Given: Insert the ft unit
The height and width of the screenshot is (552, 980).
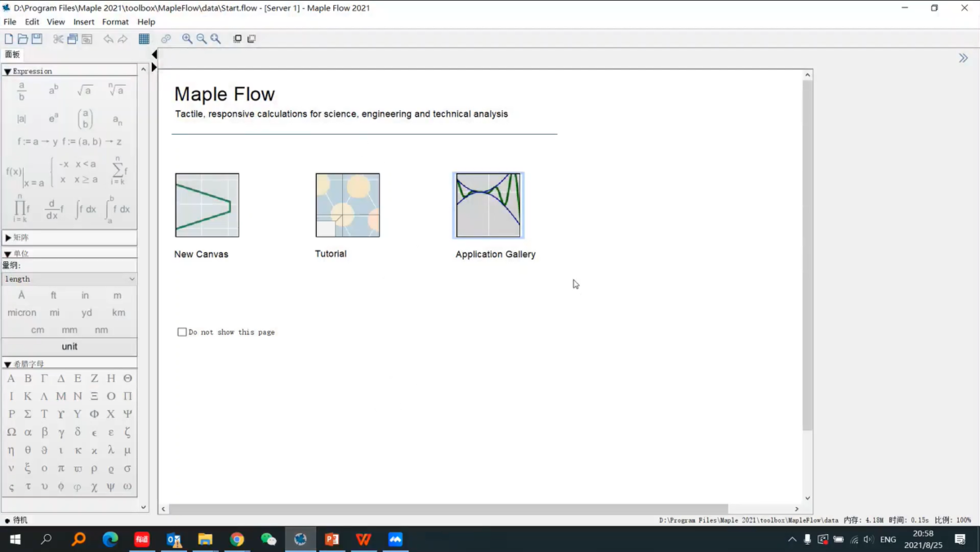Looking at the screenshot, I should pyautogui.click(x=54, y=296).
